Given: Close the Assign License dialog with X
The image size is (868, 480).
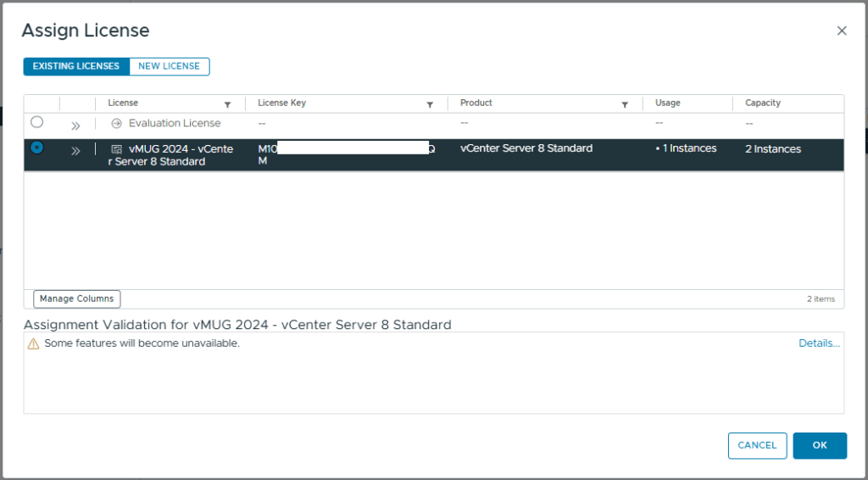Looking at the screenshot, I should coord(842,31).
